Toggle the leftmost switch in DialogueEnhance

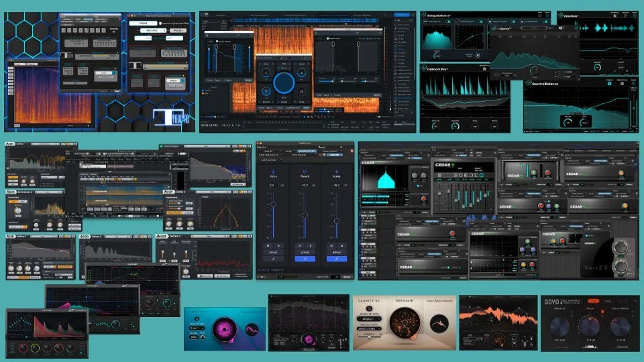447,21
